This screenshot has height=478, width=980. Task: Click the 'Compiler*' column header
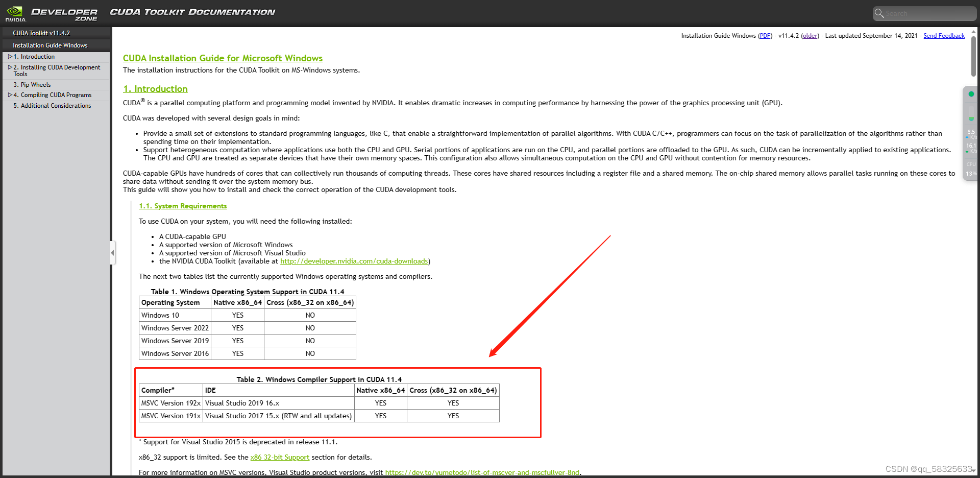[x=171, y=390]
